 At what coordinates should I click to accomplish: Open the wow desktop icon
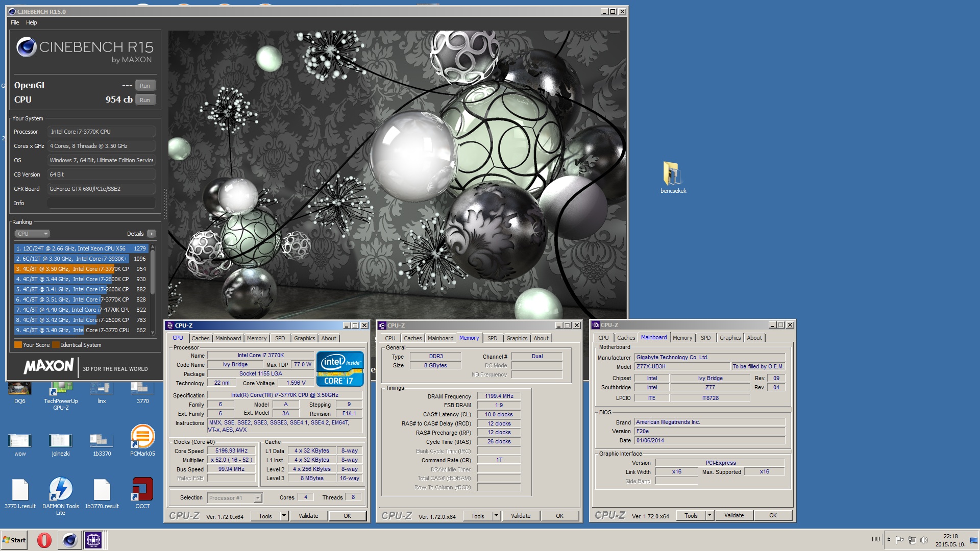tap(20, 445)
